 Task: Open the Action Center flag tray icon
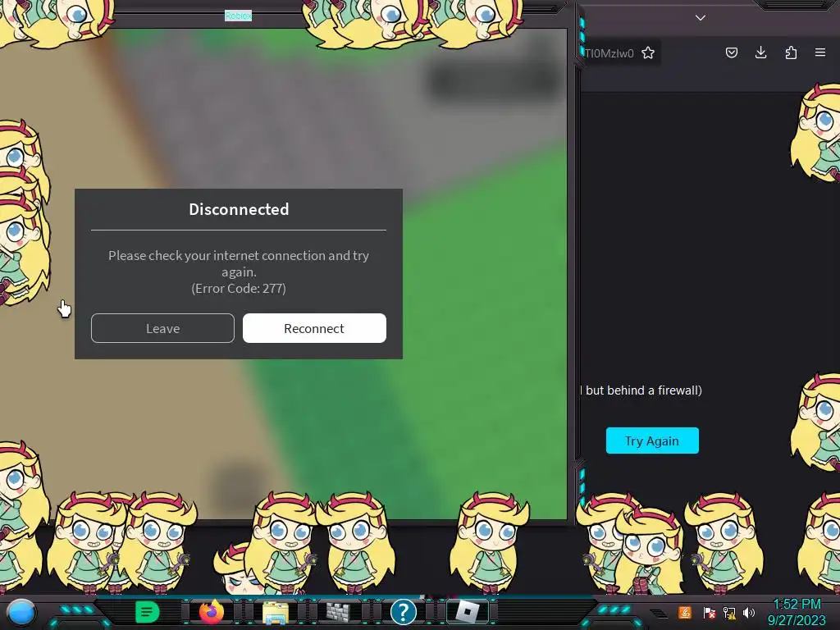tap(709, 612)
